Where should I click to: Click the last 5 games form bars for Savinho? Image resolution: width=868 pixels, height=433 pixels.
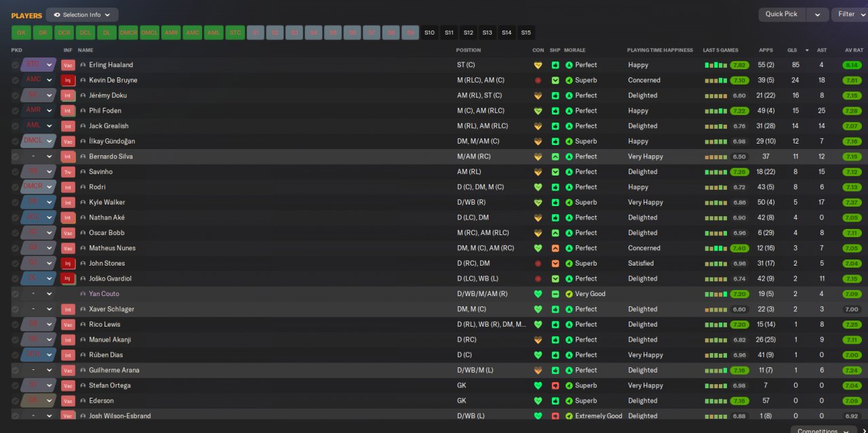pyautogui.click(x=716, y=171)
